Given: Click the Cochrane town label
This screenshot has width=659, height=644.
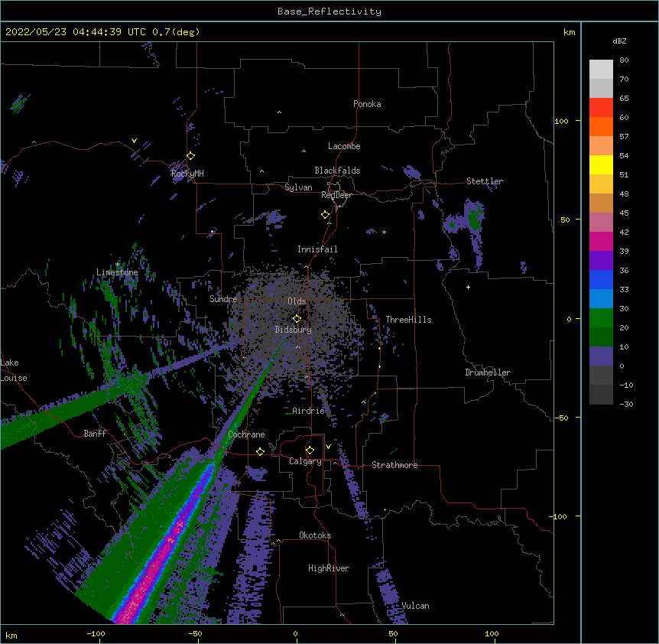Looking at the screenshot, I should coord(246,434).
